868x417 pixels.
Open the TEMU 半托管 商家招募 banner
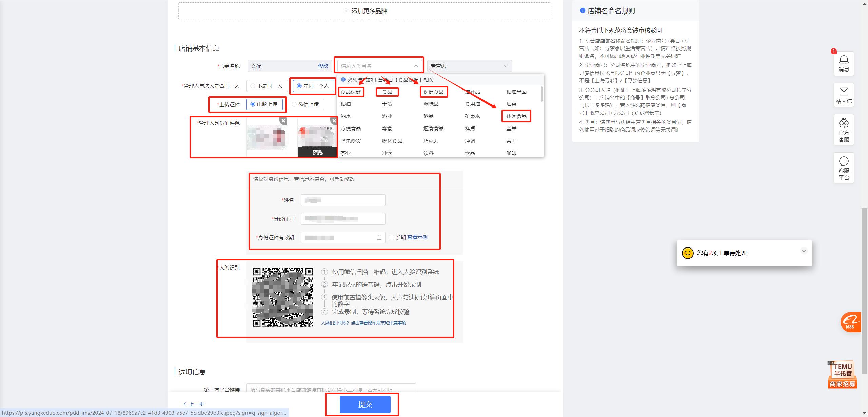[842, 374]
